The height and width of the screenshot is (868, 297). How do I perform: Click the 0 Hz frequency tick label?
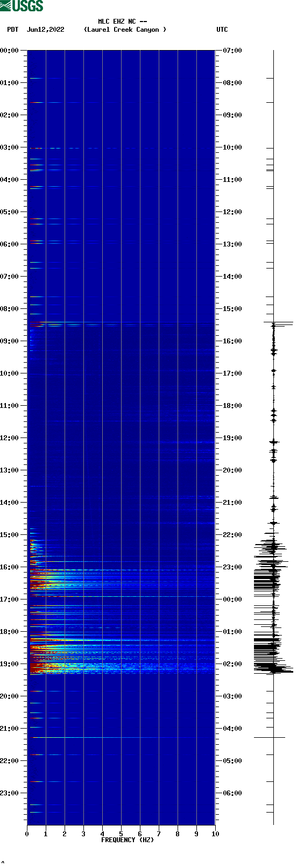pyautogui.click(x=27, y=834)
